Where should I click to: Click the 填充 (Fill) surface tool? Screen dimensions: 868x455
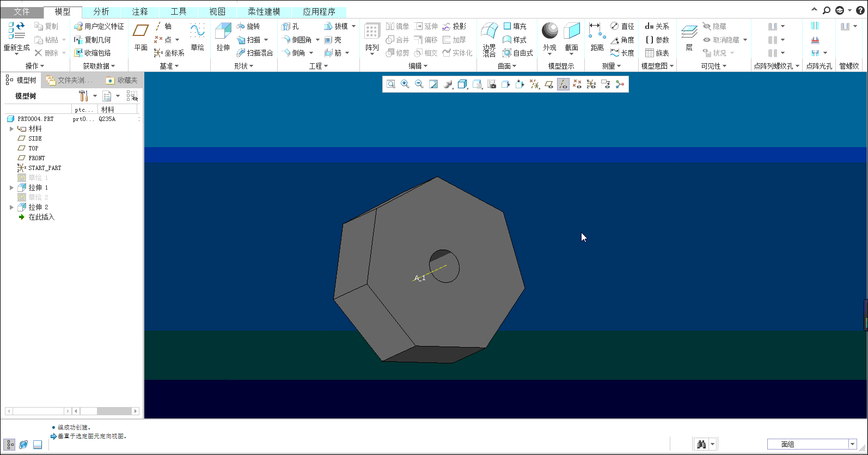tap(515, 26)
